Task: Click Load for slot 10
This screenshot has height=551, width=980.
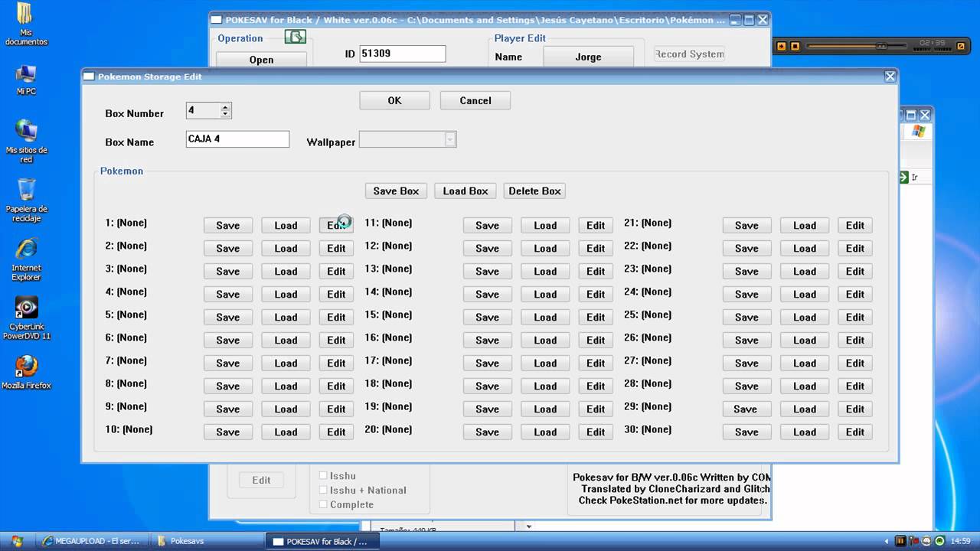Action: tap(286, 432)
